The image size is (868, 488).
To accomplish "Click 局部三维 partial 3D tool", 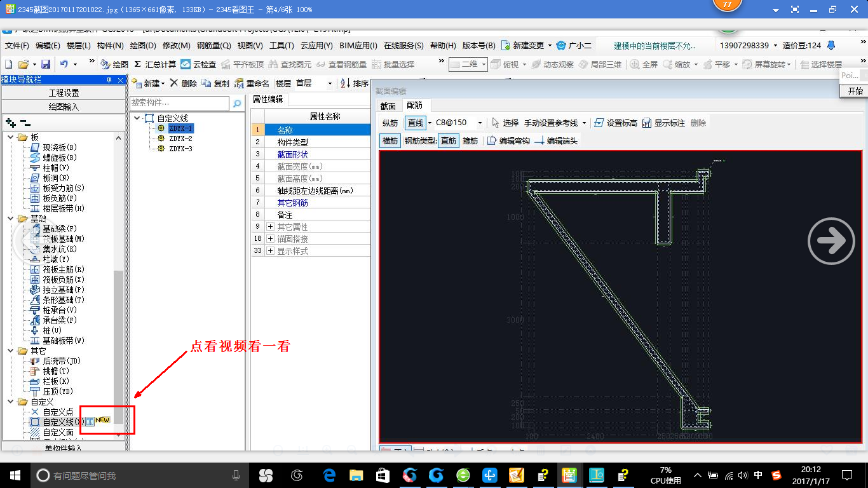I will [600, 64].
